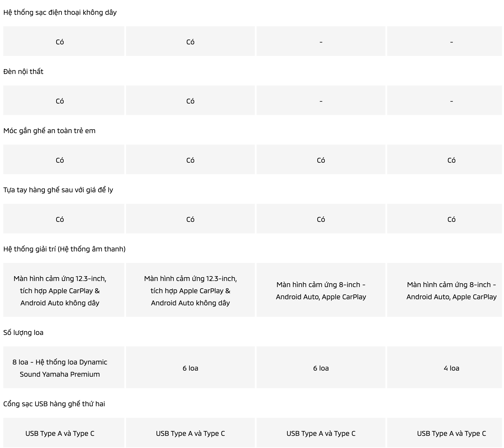504x448 pixels.
Task: Select third column's "6 loa" cell
Action: 321,368
